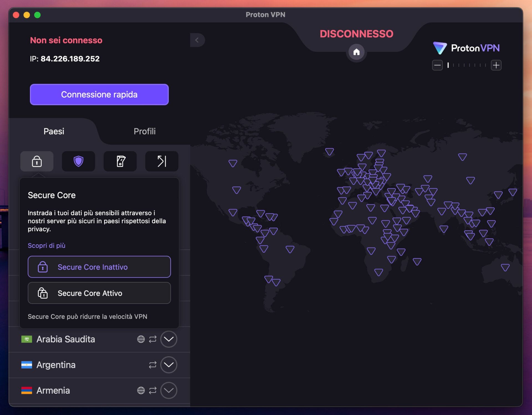Click the Secure Core speed warning text
532x415 pixels.
[x=87, y=316]
